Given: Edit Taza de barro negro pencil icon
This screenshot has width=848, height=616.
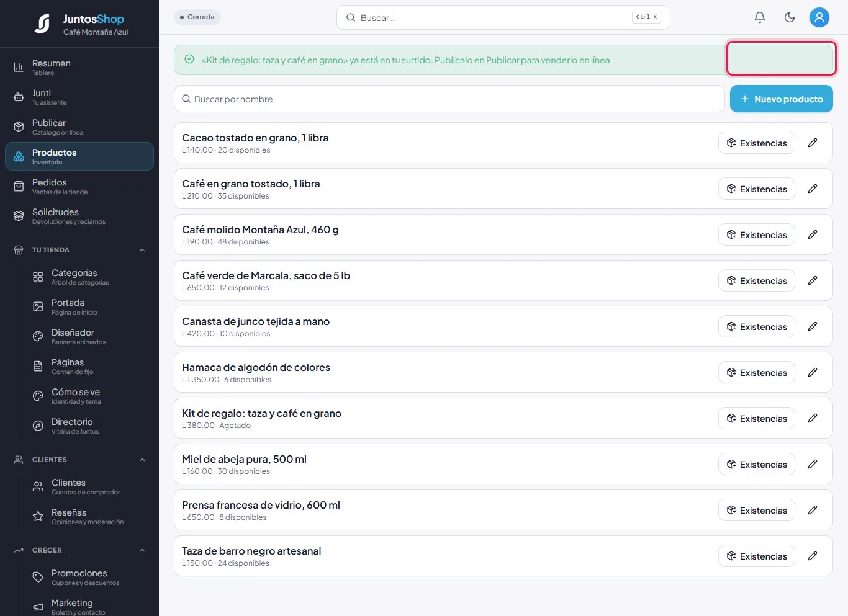Looking at the screenshot, I should pyautogui.click(x=813, y=556).
